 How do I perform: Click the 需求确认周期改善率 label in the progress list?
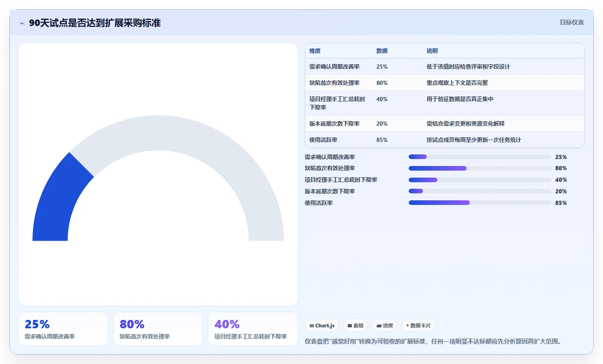[x=330, y=157]
